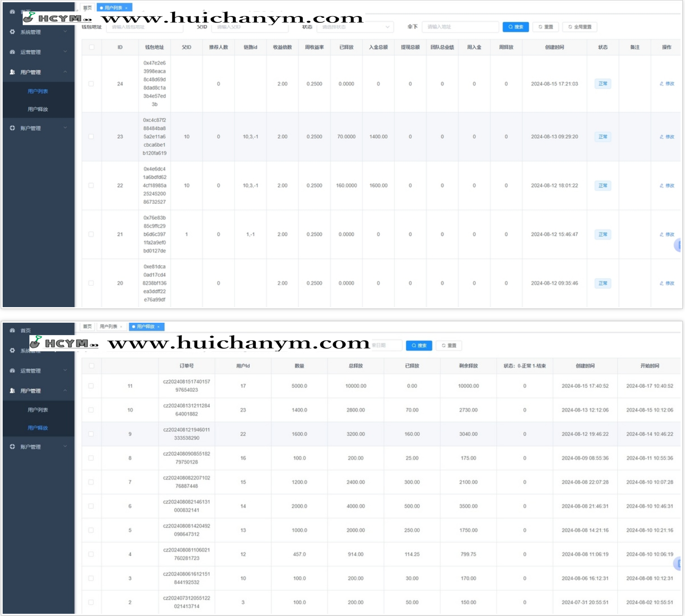The height and width of the screenshot is (616, 685).
Task: Collapse 用户管理 via its chevron on 用户列表 page
Action: [65, 72]
